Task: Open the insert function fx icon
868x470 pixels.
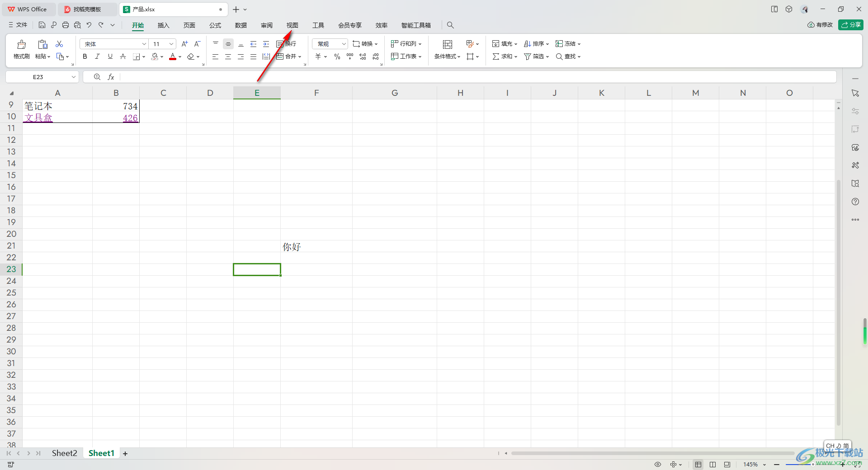Action: [111, 77]
